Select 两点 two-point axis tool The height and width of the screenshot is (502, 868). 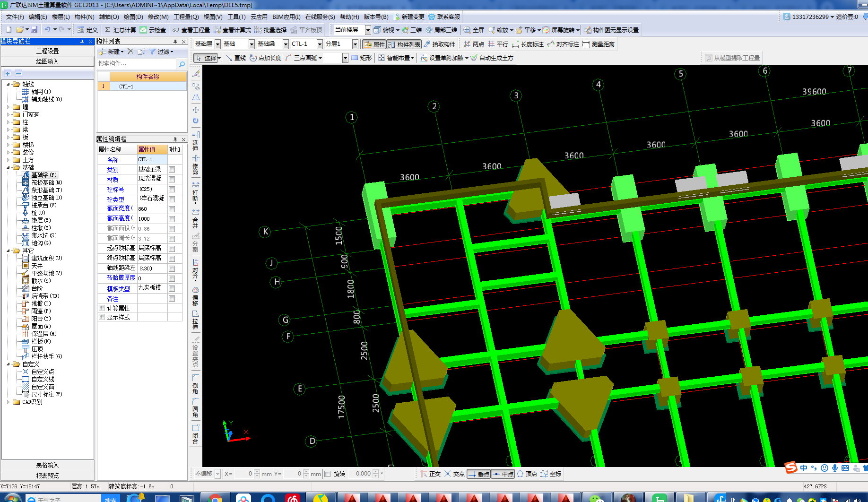pos(474,44)
